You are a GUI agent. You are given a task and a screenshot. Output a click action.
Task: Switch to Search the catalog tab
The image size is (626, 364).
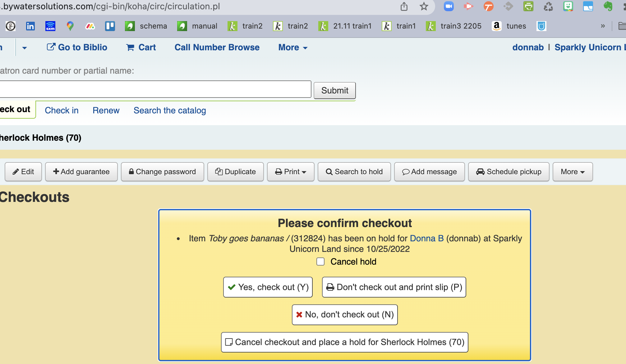tap(170, 110)
